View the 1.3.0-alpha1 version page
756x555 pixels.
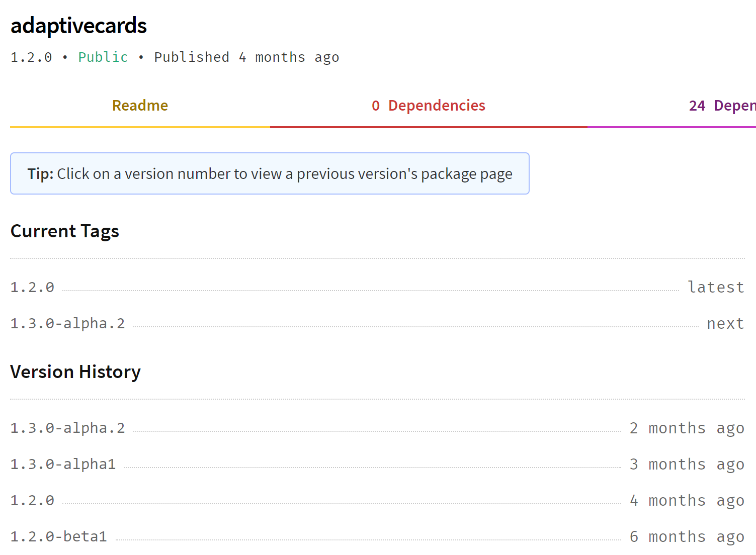pos(62,464)
